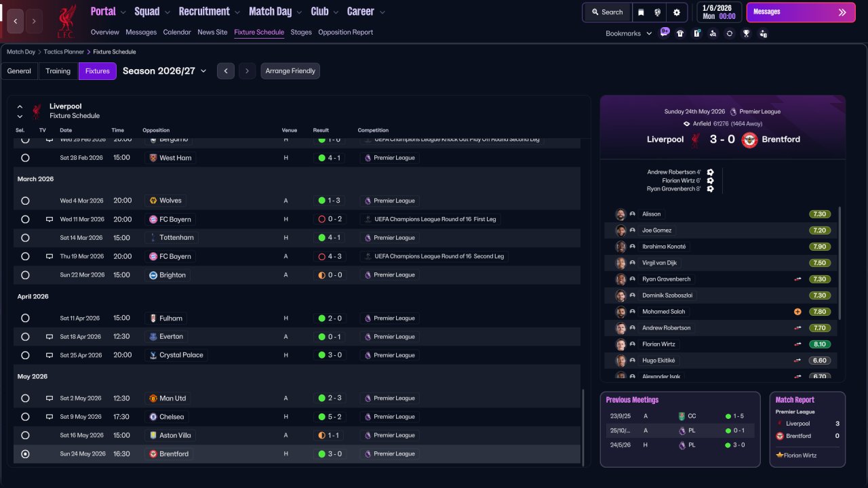Click Mohamed Salah's orange plus icon
The width and height of the screenshot is (868, 488).
pos(797,312)
